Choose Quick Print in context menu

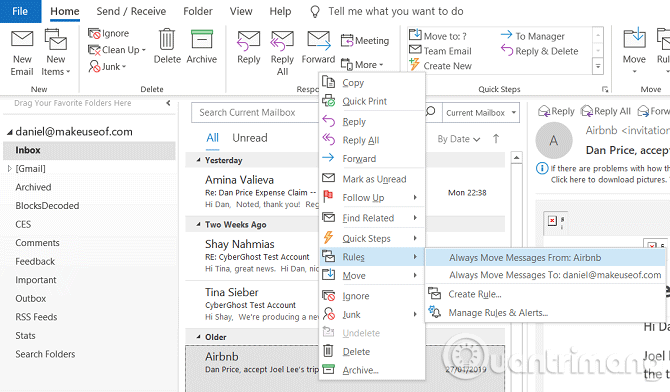(x=372, y=101)
